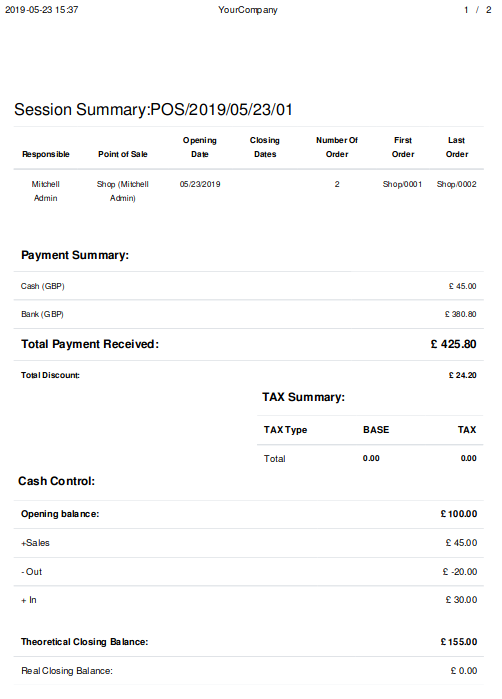
Task: Click the Shop/0002 last order value
Action: click(457, 184)
